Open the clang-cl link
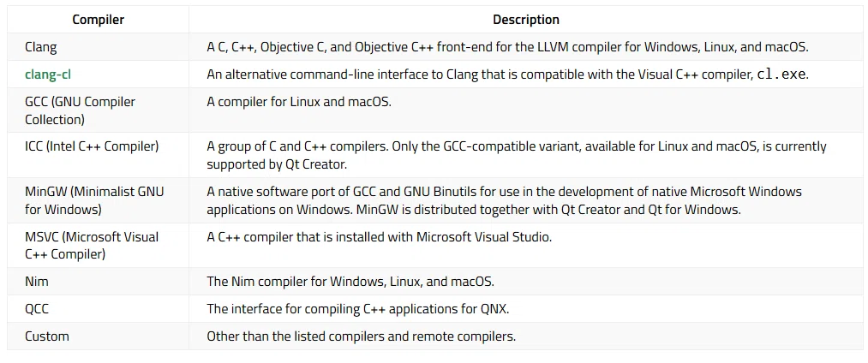 coord(48,74)
